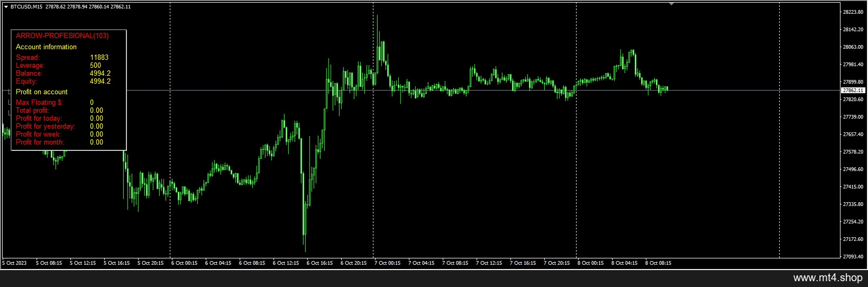Click the '6 Oct 04:15' time label

(x=218, y=263)
